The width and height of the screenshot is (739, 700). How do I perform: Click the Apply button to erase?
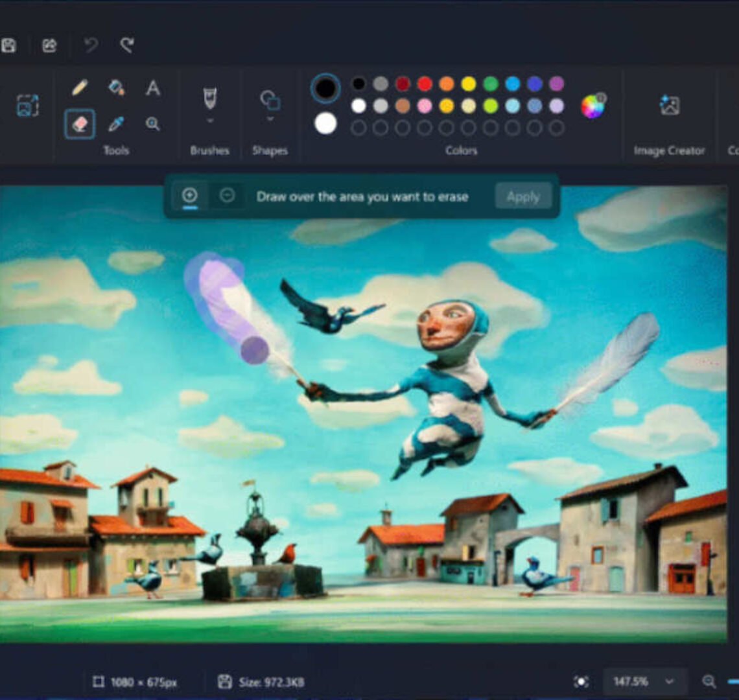pos(523,196)
